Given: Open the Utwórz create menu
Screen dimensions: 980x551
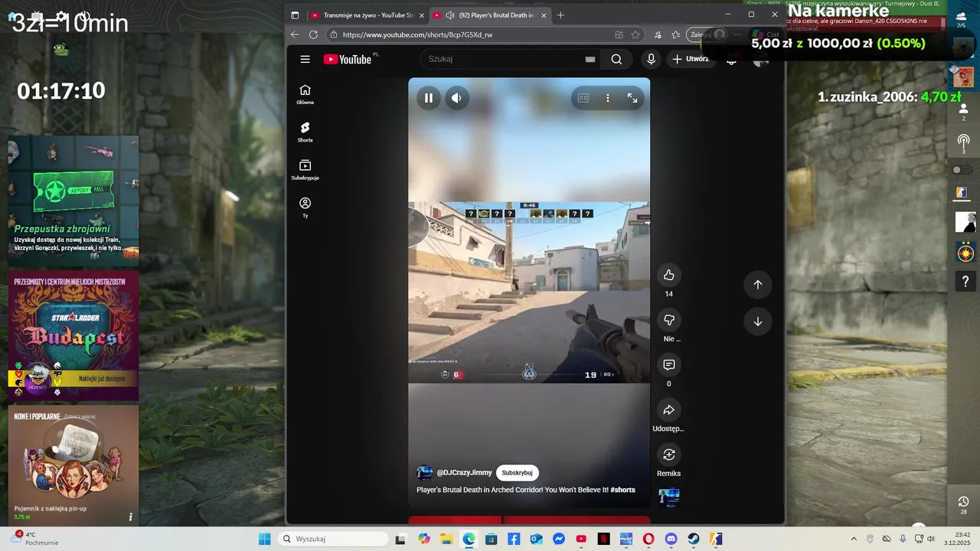Looking at the screenshot, I should point(691,59).
